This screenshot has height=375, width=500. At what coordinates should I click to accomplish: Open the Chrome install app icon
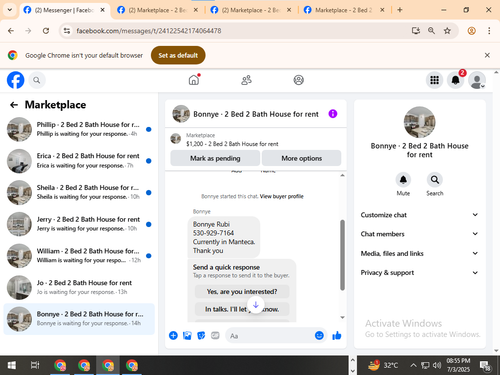coord(416,31)
